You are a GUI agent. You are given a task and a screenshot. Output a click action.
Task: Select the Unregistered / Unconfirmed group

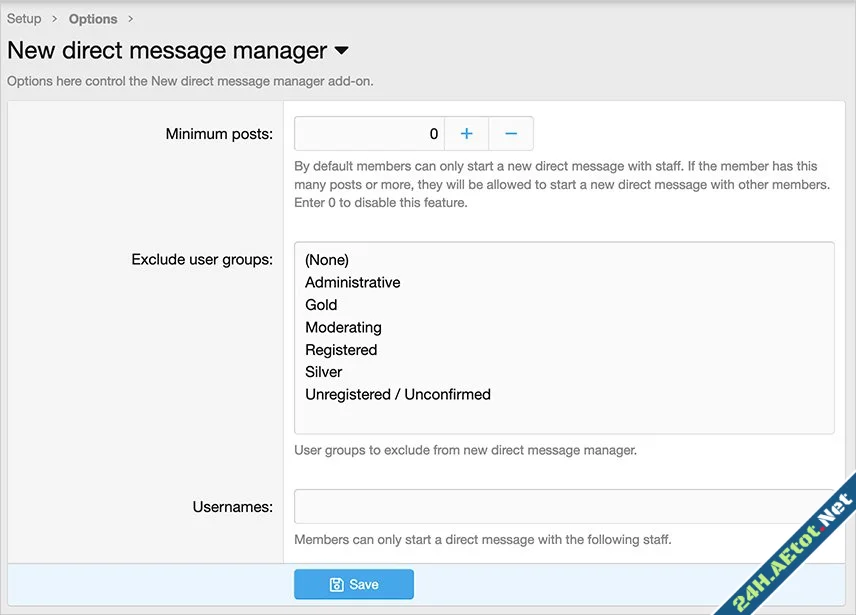click(398, 394)
